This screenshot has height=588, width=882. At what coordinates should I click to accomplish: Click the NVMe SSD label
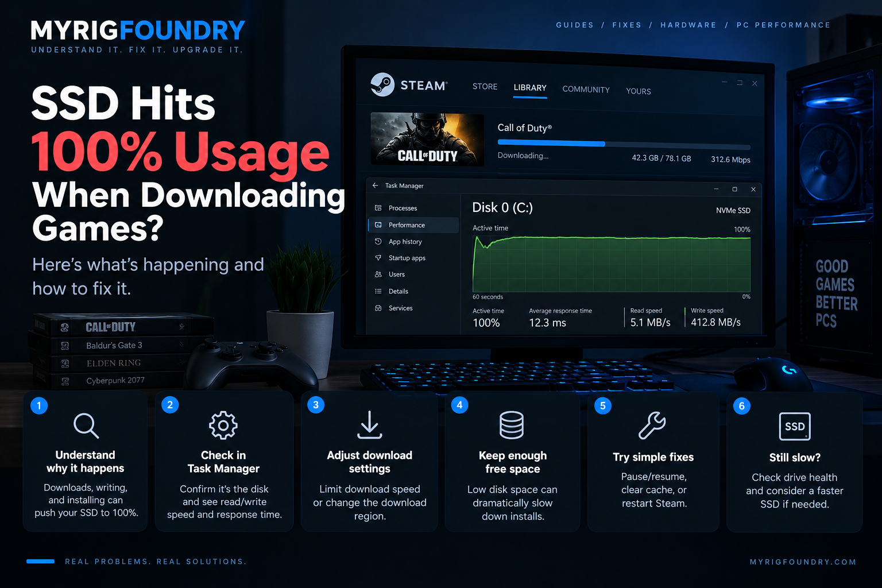pos(733,211)
